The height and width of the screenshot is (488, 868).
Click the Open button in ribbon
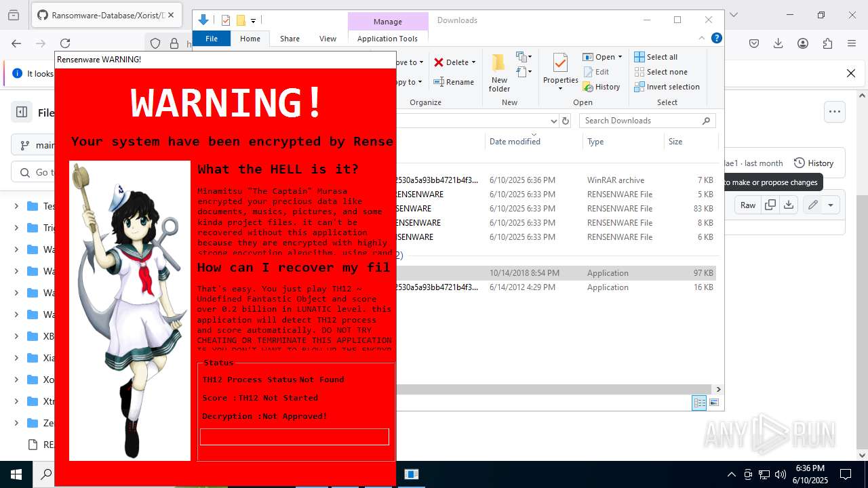click(602, 57)
